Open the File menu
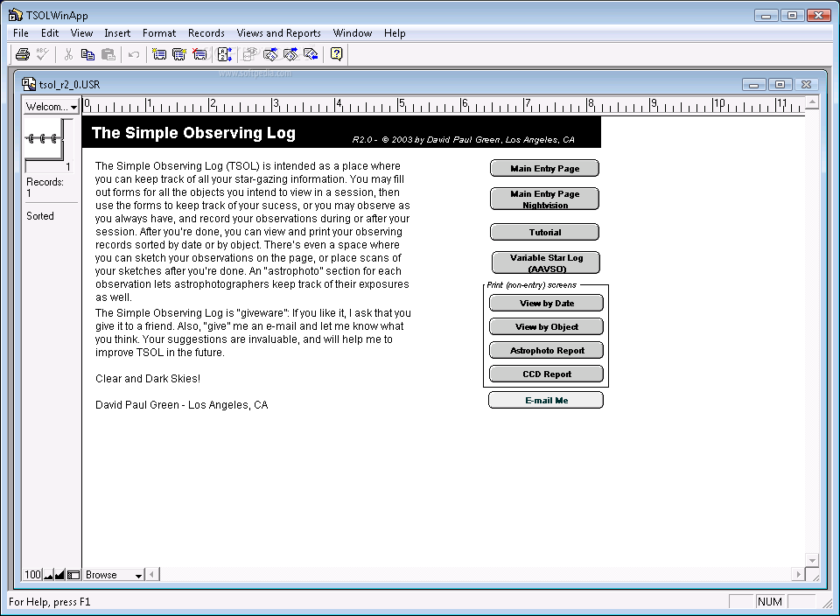 click(x=21, y=33)
